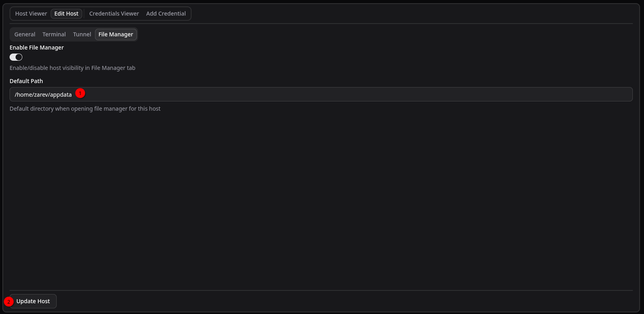Click the empty area below the form
The width and height of the screenshot is (644, 314).
pyautogui.click(x=319, y=200)
